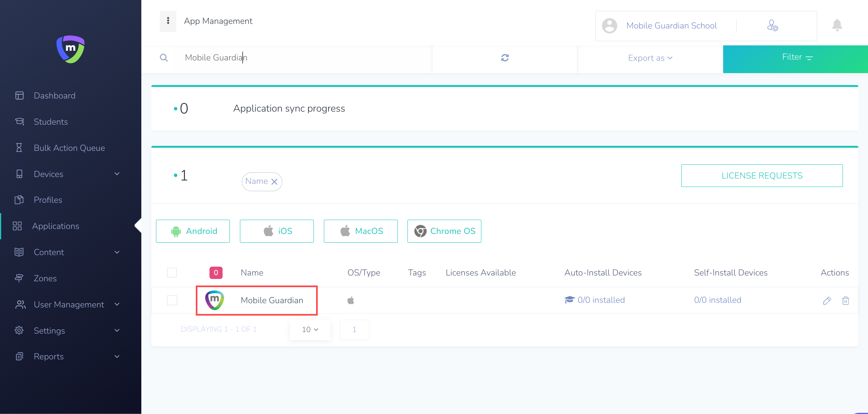Image resolution: width=868 pixels, height=414 pixels.
Task: Filter apps by Chrome OS
Action: coord(444,231)
